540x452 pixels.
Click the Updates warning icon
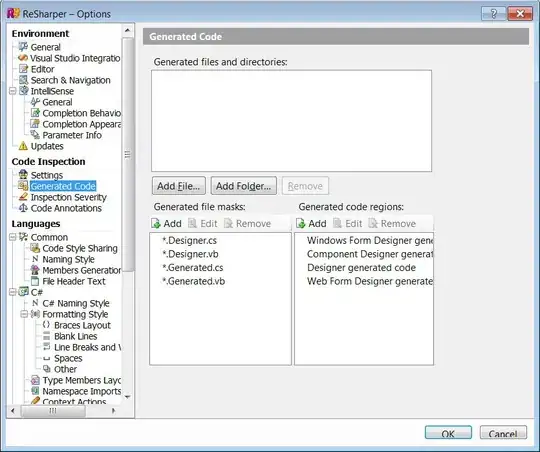(x=23, y=146)
